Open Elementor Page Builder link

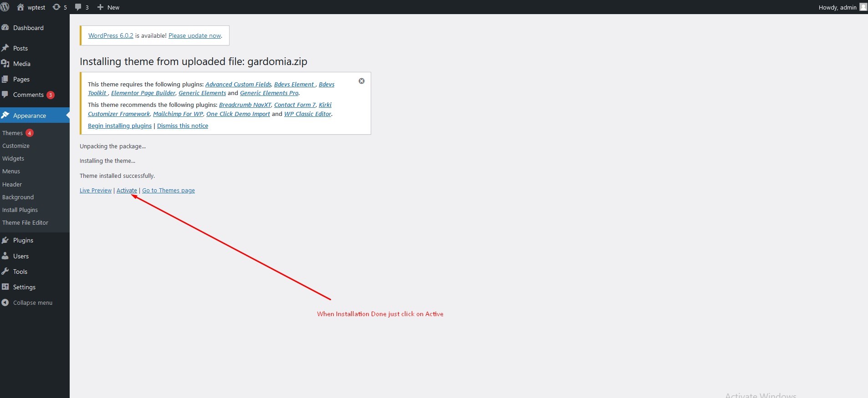tap(143, 93)
